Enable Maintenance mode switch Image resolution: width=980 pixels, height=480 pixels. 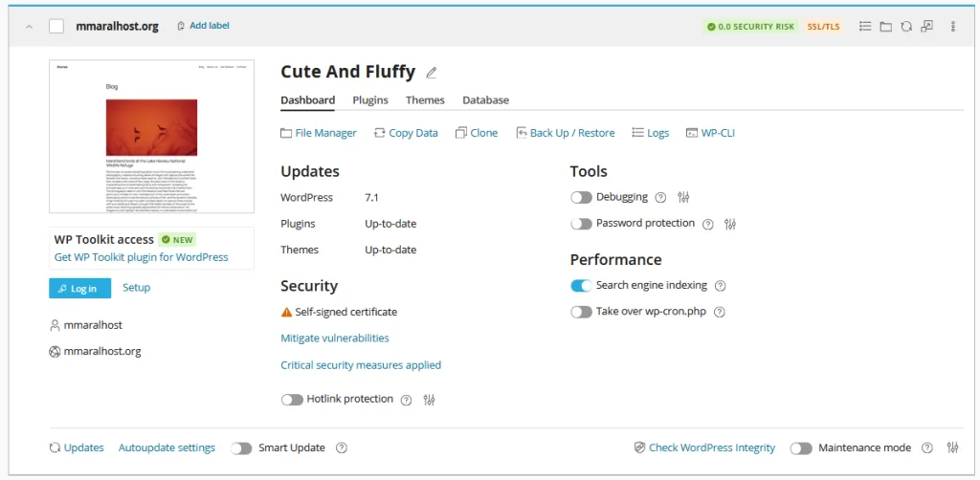click(801, 448)
